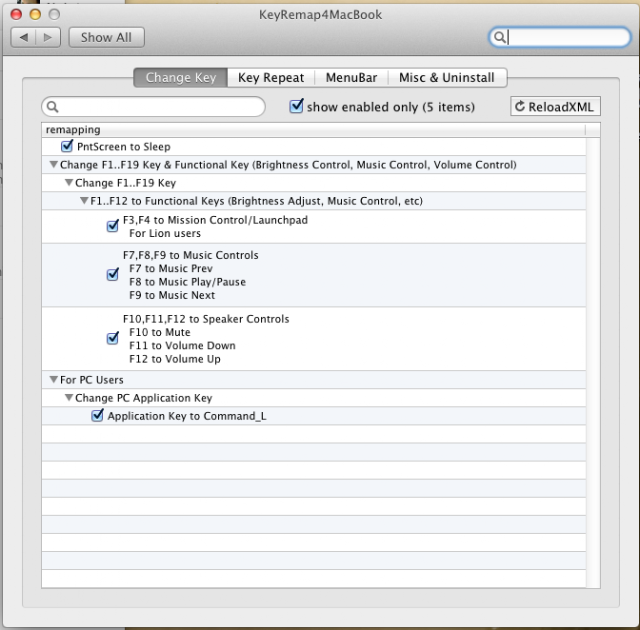Collapse the For PC Users group
Screen dimensions: 640x630
pyautogui.click(x=53, y=379)
